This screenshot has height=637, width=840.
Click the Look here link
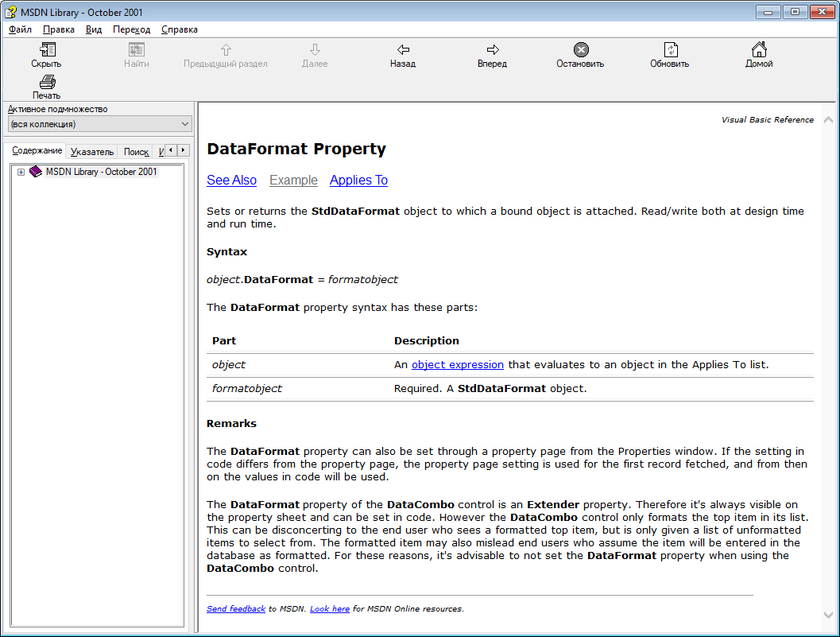[x=330, y=608]
